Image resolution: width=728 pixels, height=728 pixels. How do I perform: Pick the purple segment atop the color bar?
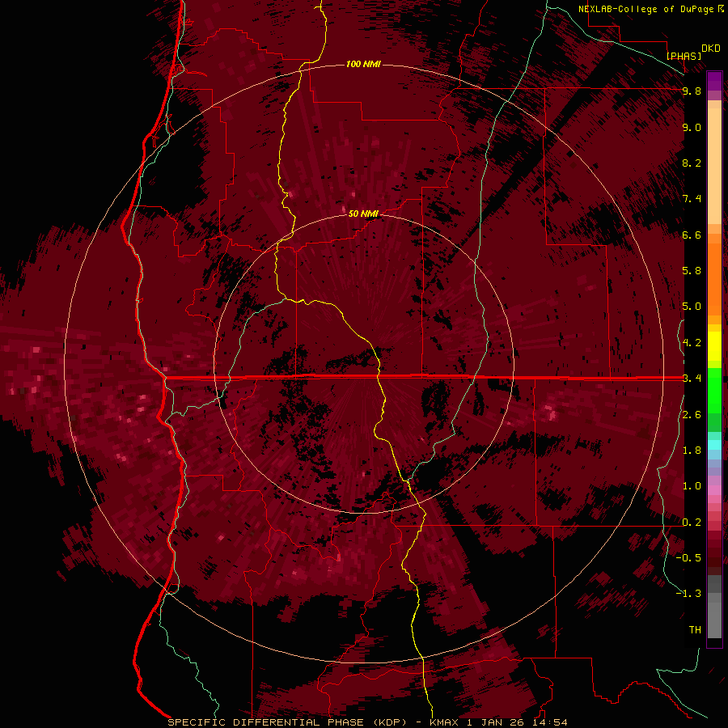point(714,81)
